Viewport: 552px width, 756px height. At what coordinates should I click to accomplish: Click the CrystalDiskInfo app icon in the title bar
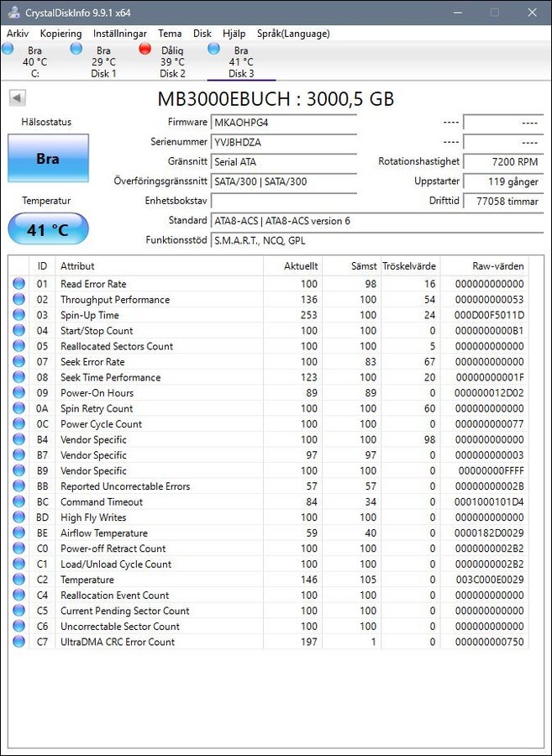click(x=14, y=13)
